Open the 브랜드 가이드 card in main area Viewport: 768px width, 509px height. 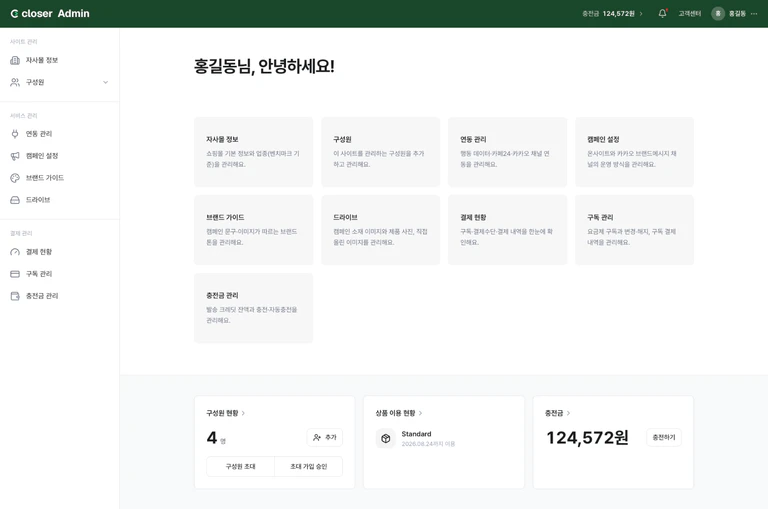(253, 230)
